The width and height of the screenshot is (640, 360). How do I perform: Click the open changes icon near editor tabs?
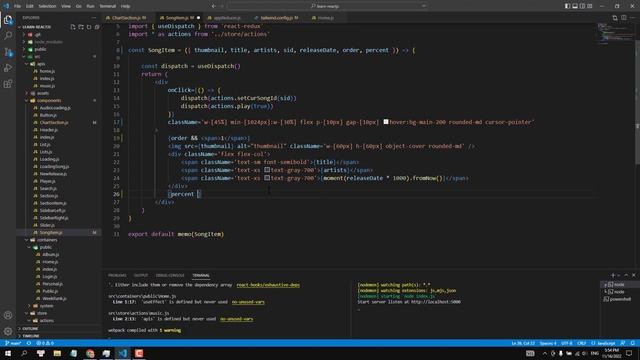tap(615, 18)
